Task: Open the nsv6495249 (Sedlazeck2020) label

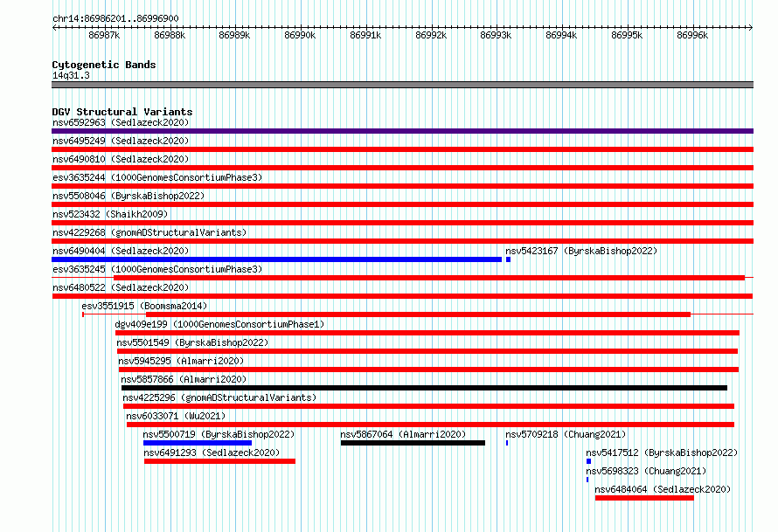Action: (121, 141)
